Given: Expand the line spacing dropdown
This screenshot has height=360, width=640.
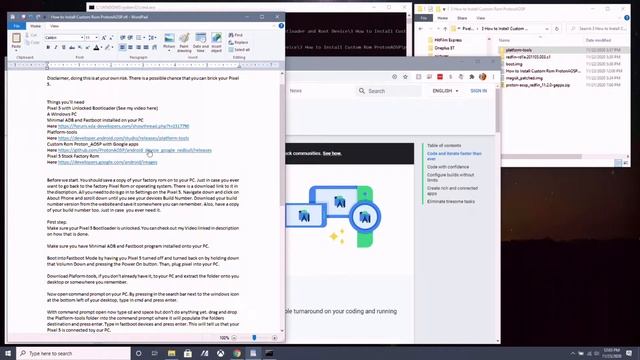Looking at the screenshot, I should [x=156, y=38].
